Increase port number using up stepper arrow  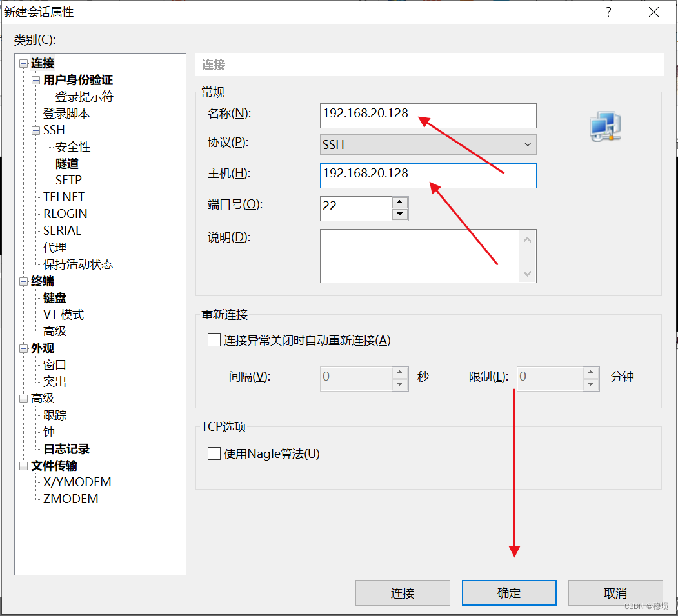[401, 203]
